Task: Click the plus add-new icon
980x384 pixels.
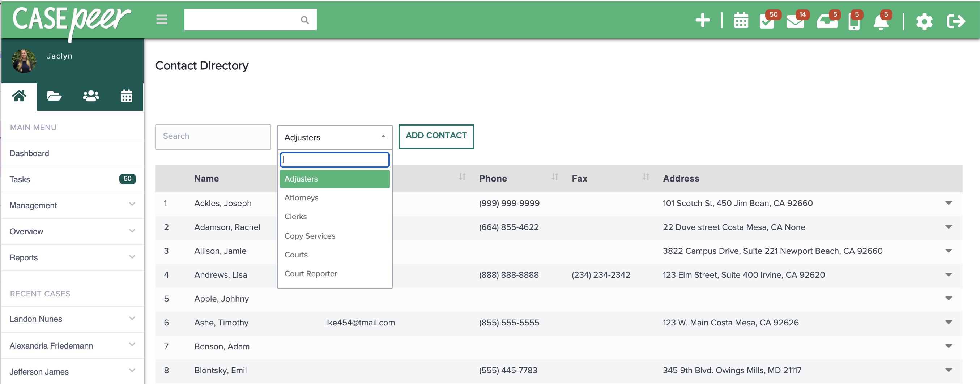Action: coord(702,20)
